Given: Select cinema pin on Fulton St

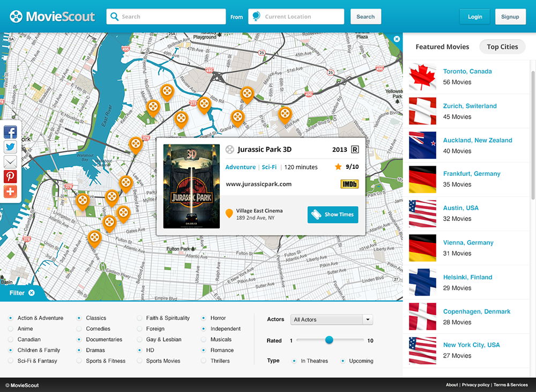Looking at the screenshot, I should tap(95, 239).
